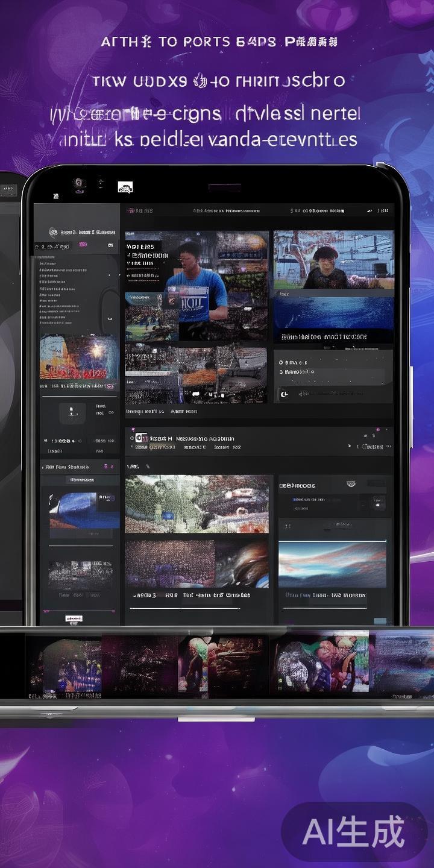Select the first tab in top header bar

(140, 211)
